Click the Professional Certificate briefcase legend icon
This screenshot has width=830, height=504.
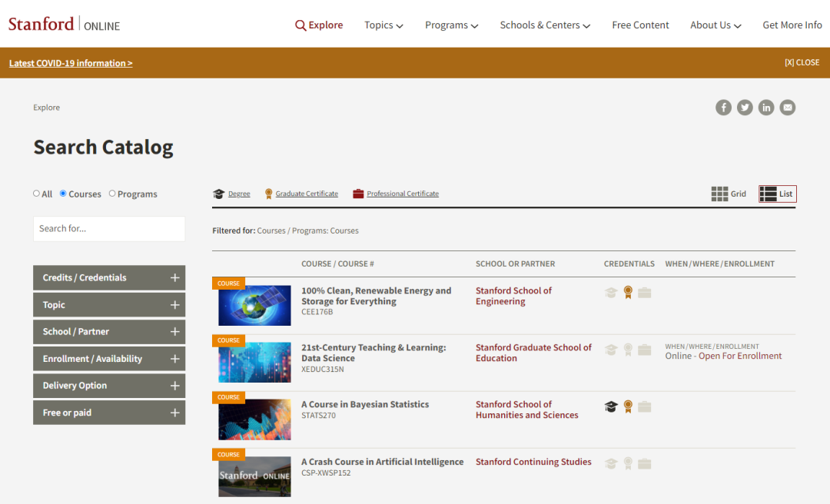(x=358, y=194)
